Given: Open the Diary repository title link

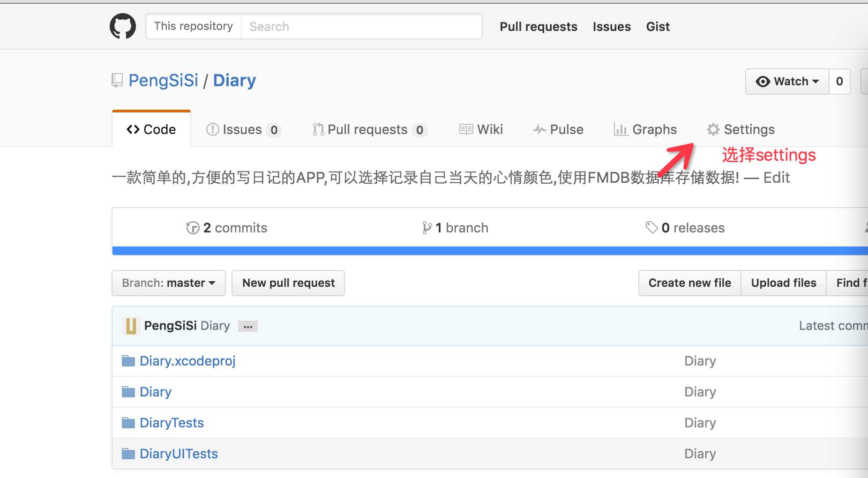Looking at the screenshot, I should 234,81.
